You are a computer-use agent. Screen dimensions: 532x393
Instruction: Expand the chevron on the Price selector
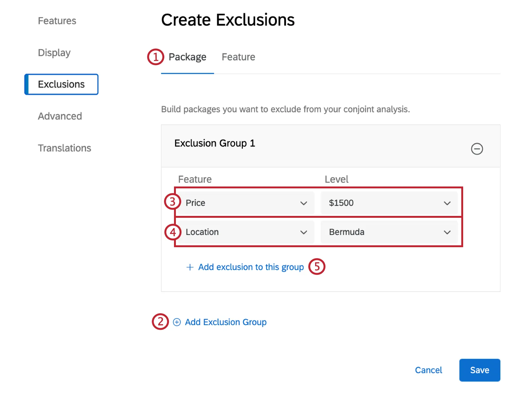pos(303,203)
